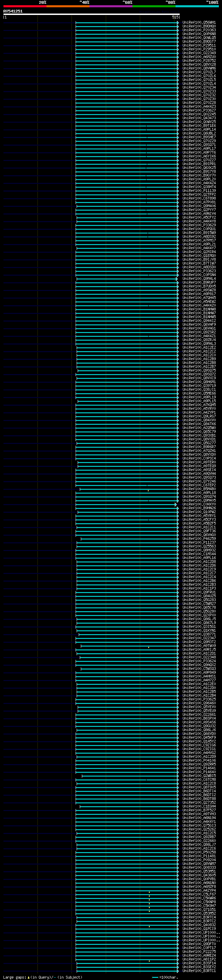This screenshot has height=980, width=222.
Task: Click yellow gap marker in B5M4B0 row
Action: (x=148, y=491)
